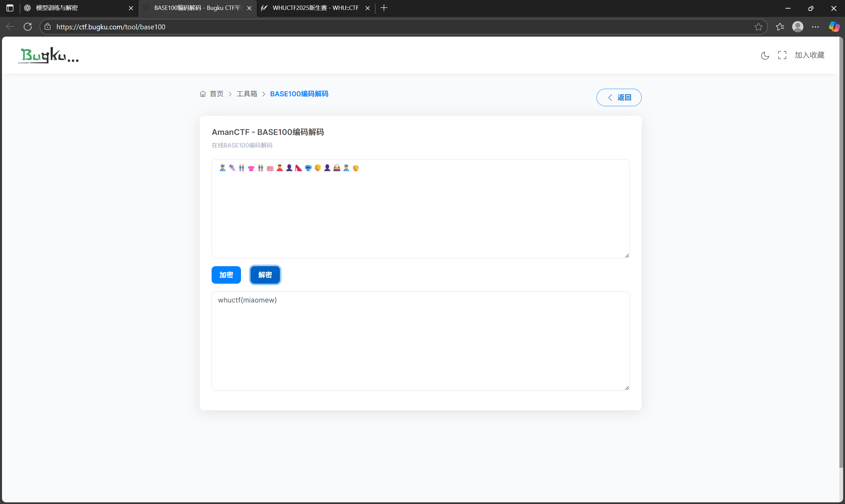The width and height of the screenshot is (845, 504).
Task: Click the fullscreen expand icon
Action: pyautogui.click(x=782, y=55)
